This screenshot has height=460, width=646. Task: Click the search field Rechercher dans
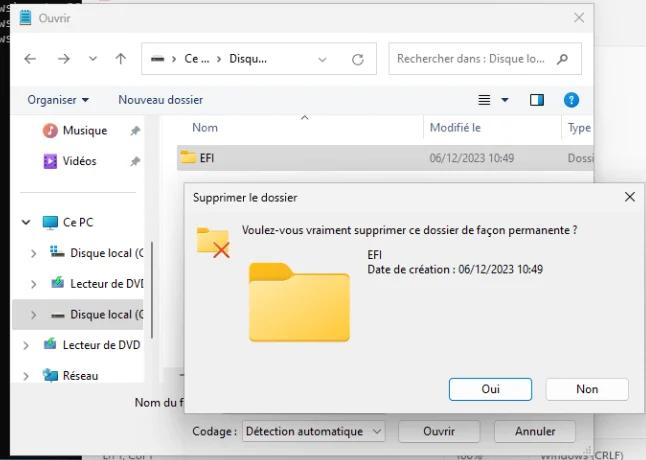click(x=485, y=59)
